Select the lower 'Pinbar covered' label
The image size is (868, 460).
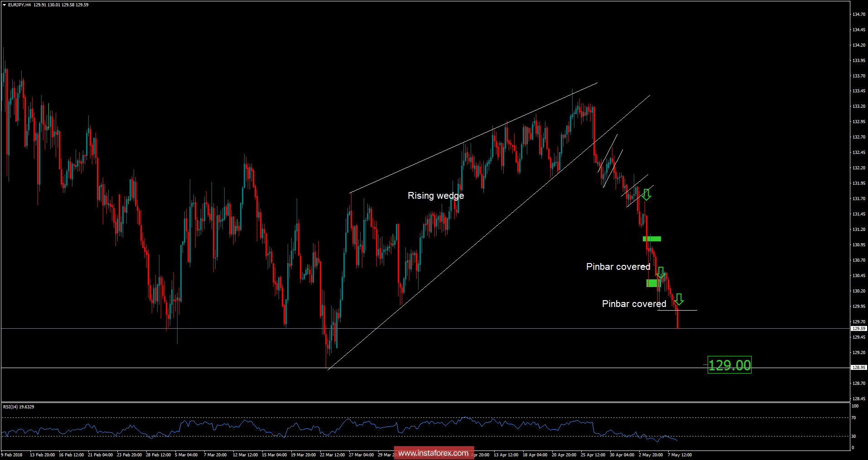634,304
